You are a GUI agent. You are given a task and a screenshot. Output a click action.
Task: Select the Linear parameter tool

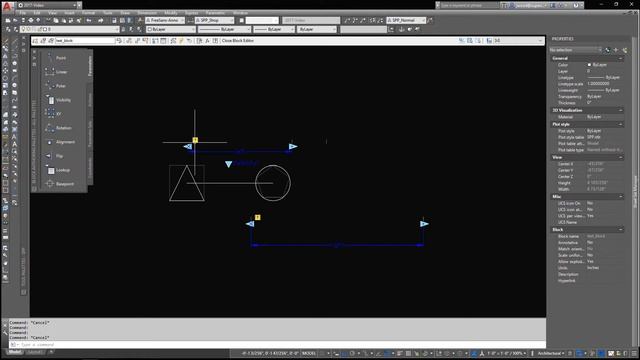[x=60, y=72]
